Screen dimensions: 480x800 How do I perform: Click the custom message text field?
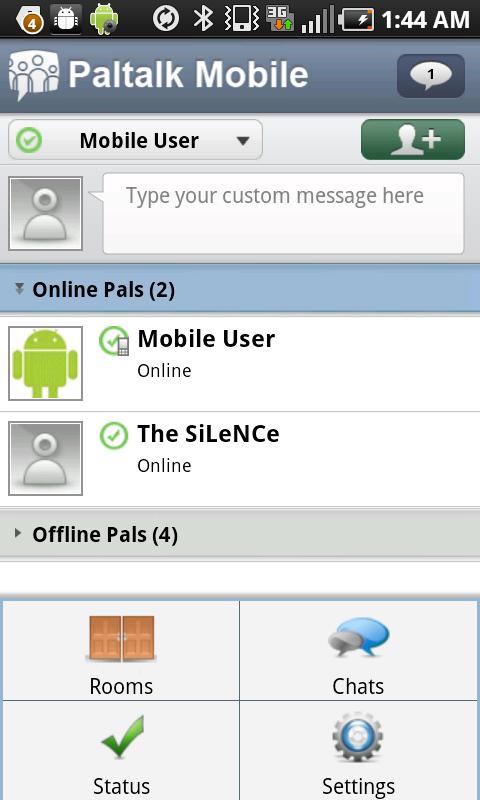[x=284, y=213]
